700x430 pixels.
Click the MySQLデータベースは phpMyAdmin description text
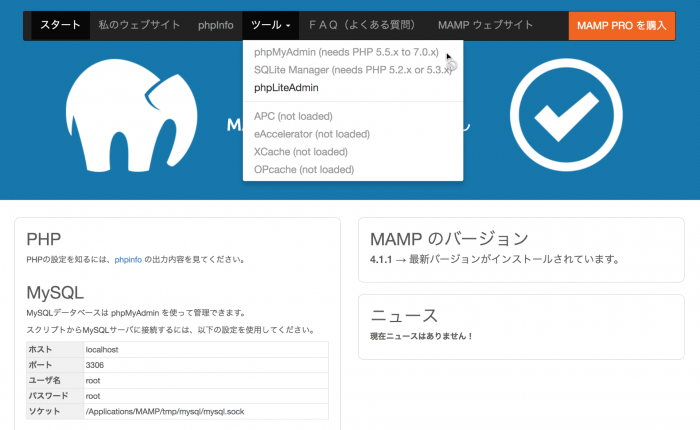(136, 313)
